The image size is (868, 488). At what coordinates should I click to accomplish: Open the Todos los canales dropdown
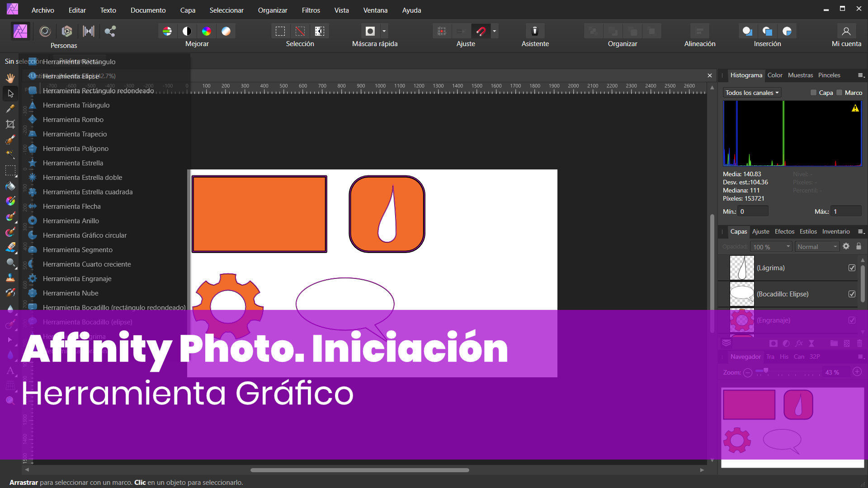click(752, 93)
